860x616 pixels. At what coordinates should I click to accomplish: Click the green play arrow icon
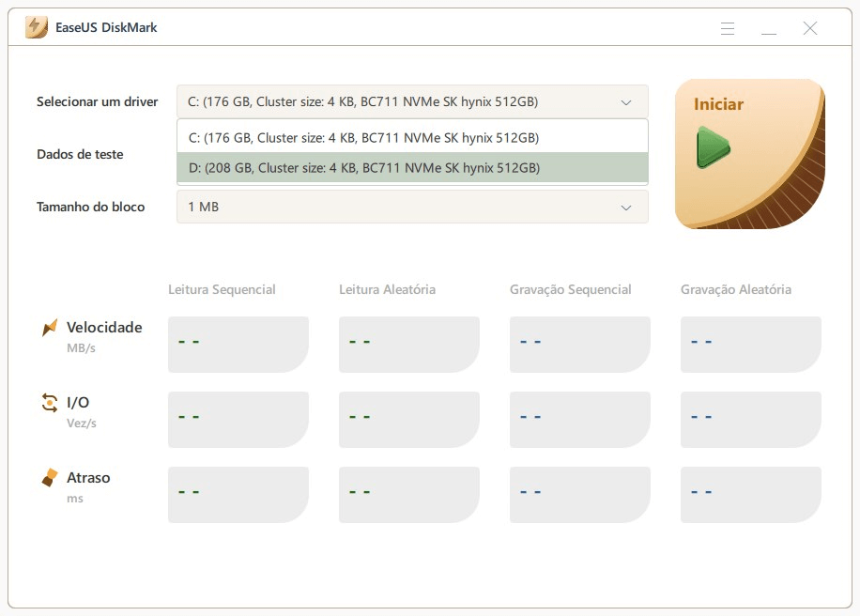pos(713,147)
